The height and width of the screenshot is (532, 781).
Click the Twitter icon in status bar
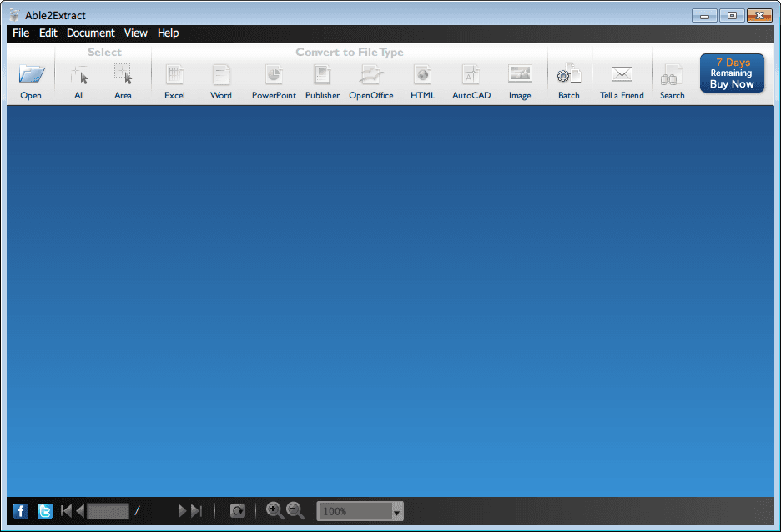[x=44, y=511]
